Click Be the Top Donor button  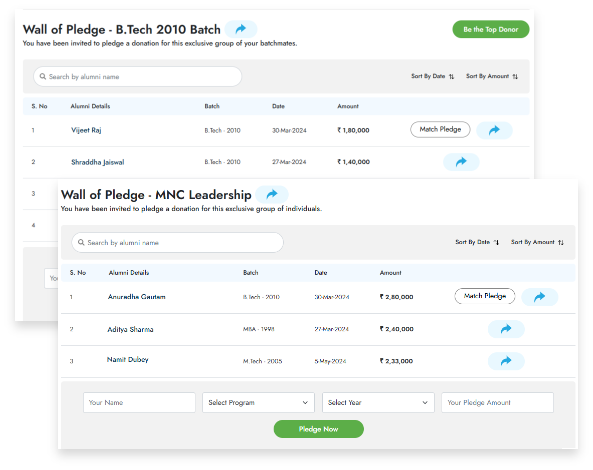491,29
